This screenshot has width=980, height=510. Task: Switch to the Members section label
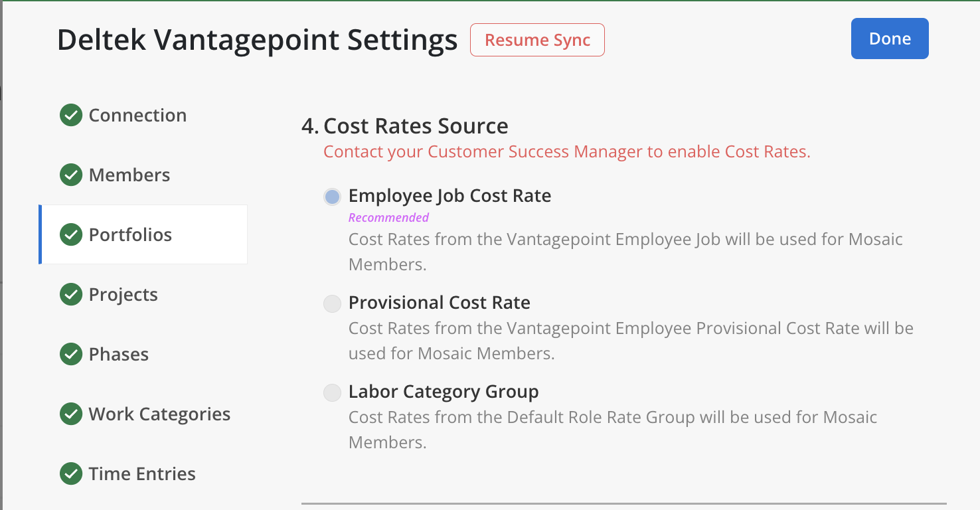129,175
